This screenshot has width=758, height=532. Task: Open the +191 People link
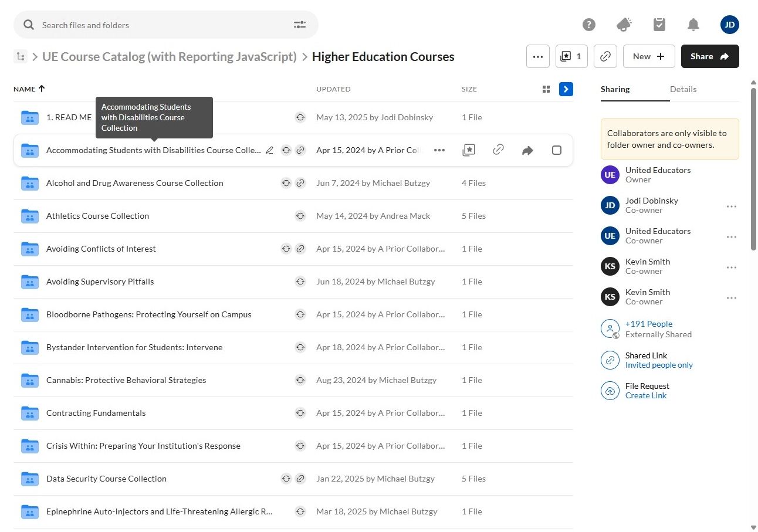point(648,324)
